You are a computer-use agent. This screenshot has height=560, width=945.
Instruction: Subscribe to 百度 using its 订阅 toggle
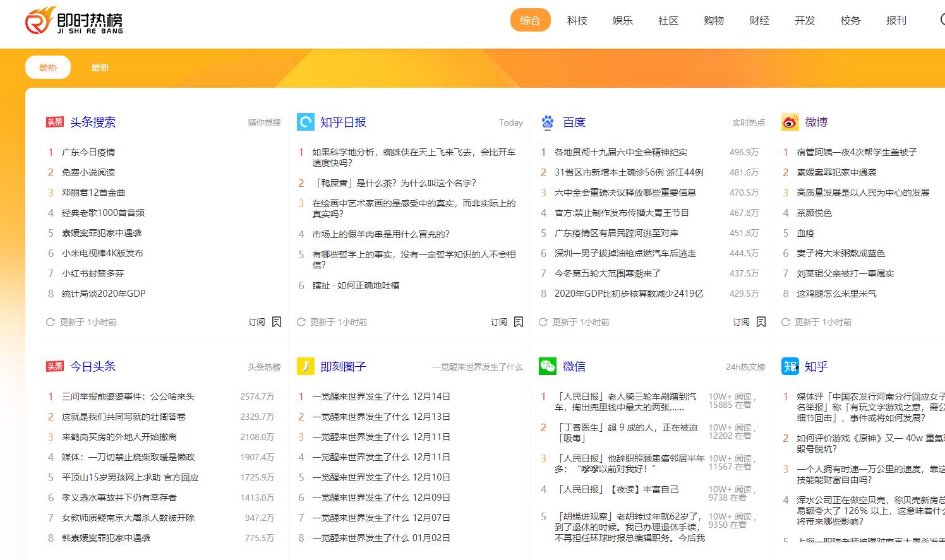click(740, 322)
